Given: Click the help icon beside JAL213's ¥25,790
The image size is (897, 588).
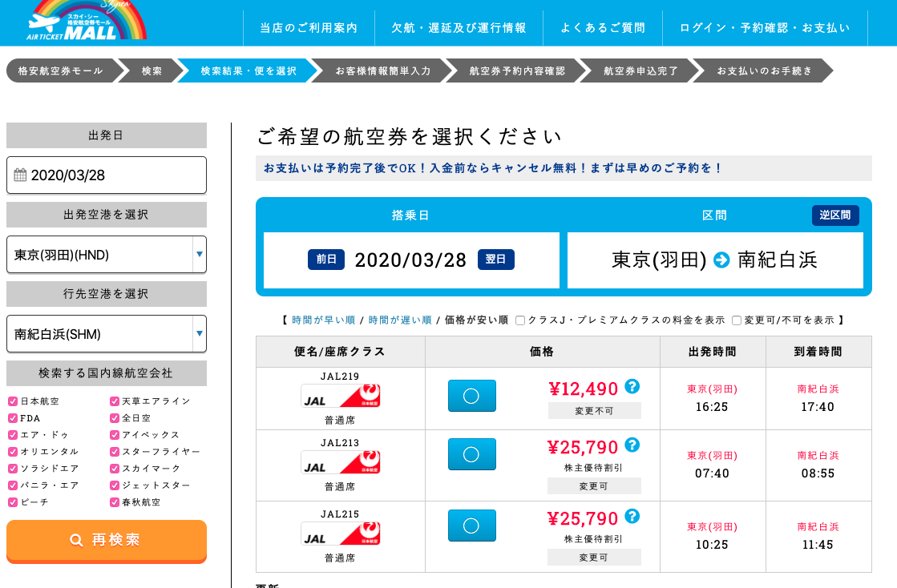Looking at the screenshot, I should coord(632,445).
